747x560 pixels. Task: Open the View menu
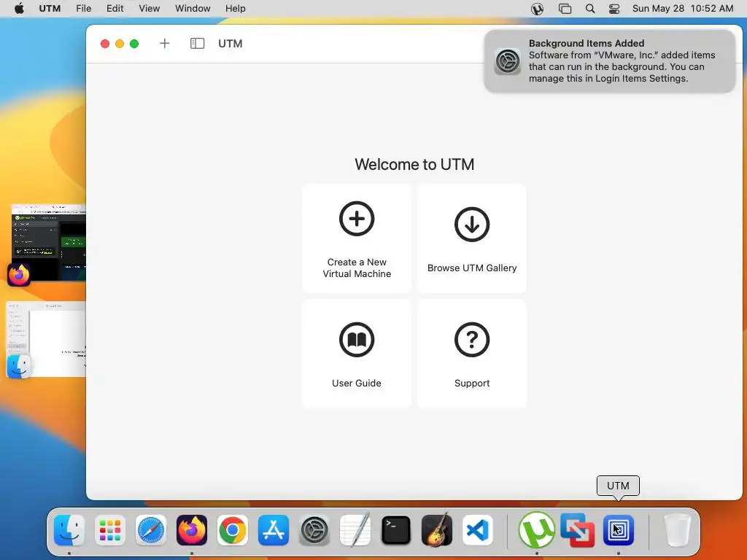tap(149, 9)
